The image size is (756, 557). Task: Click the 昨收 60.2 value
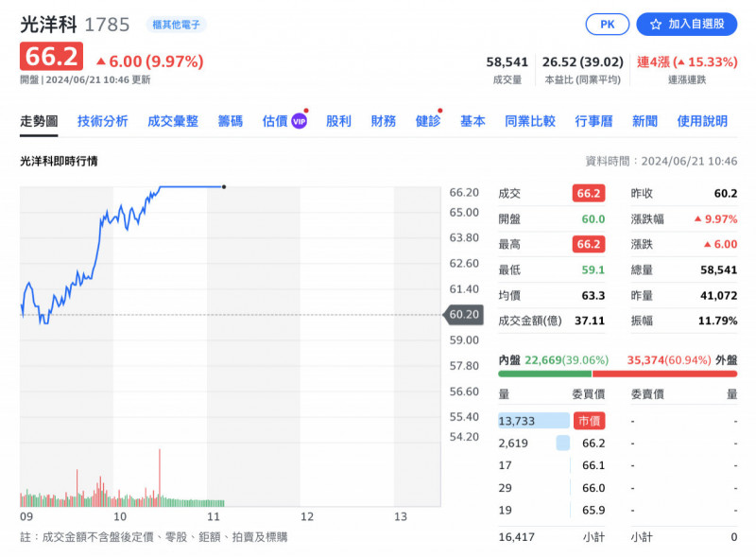coord(726,194)
